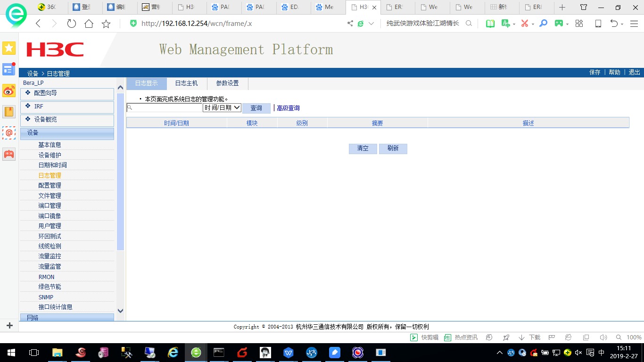Open the Weibo icon in browser sidebar

(9, 90)
